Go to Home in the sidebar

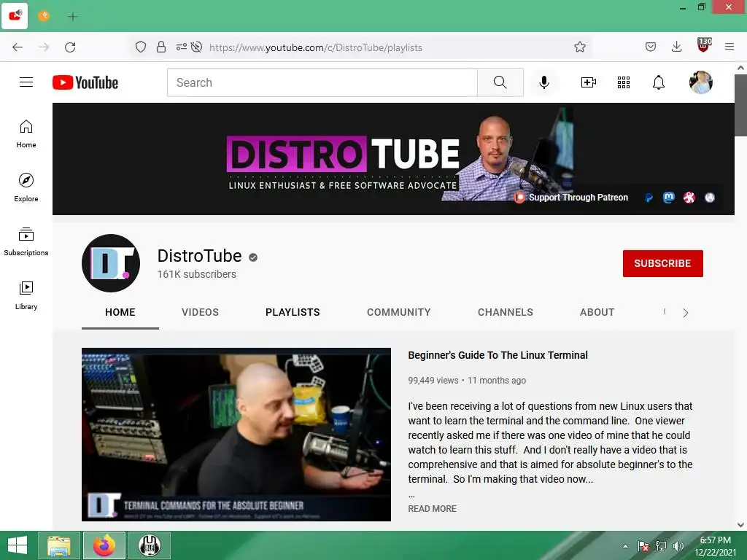(26, 134)
